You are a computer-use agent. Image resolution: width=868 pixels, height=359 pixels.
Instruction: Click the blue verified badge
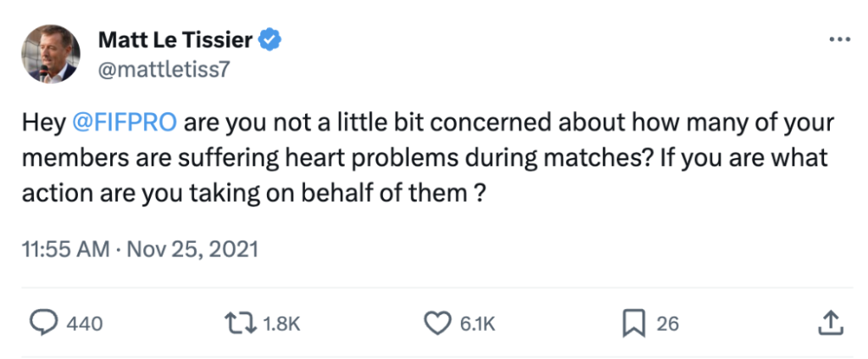coord(271,41)
